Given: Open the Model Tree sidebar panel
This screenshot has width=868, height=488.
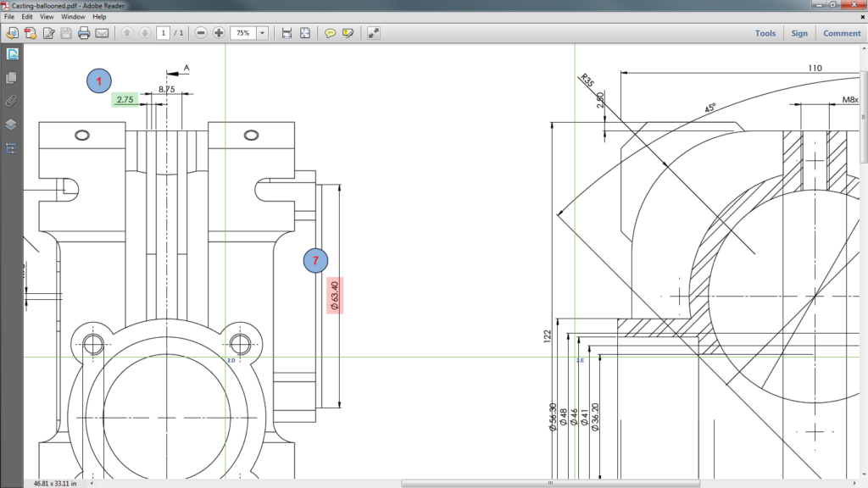Looking at the screenshot, I should point(12,148).
